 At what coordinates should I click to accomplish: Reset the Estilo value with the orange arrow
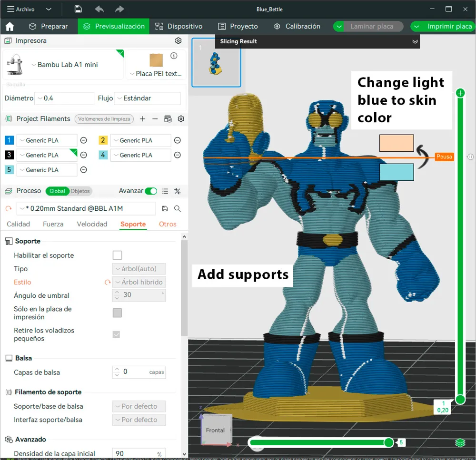coord(108,282)
